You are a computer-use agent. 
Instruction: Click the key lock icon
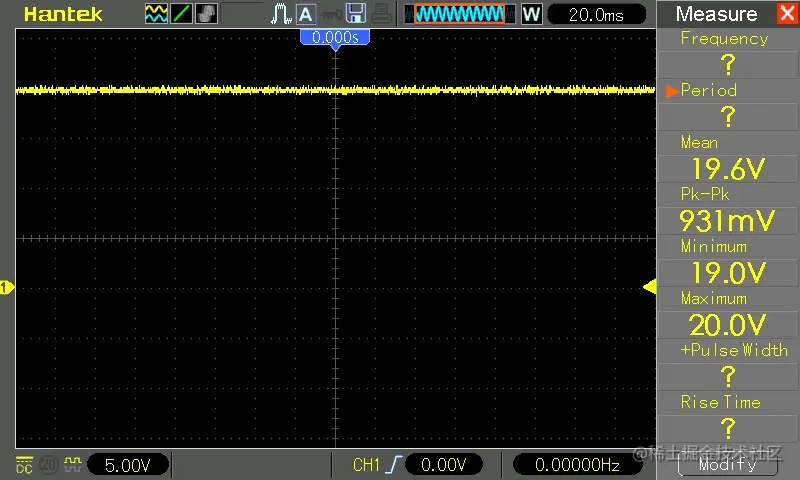331,15
